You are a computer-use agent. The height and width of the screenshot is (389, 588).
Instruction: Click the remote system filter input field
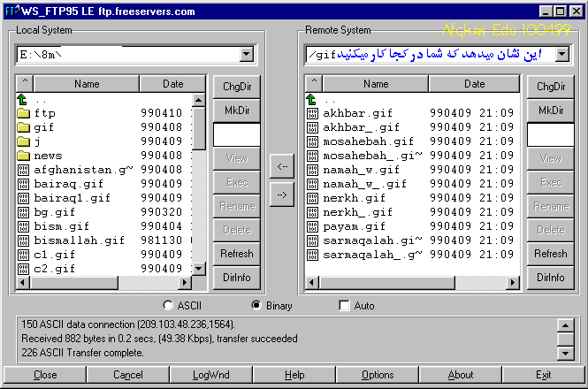[x=550, y=134]
